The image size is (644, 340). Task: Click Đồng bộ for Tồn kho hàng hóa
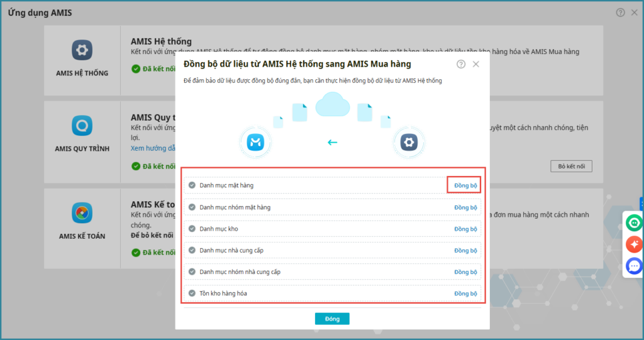[465, 293]
